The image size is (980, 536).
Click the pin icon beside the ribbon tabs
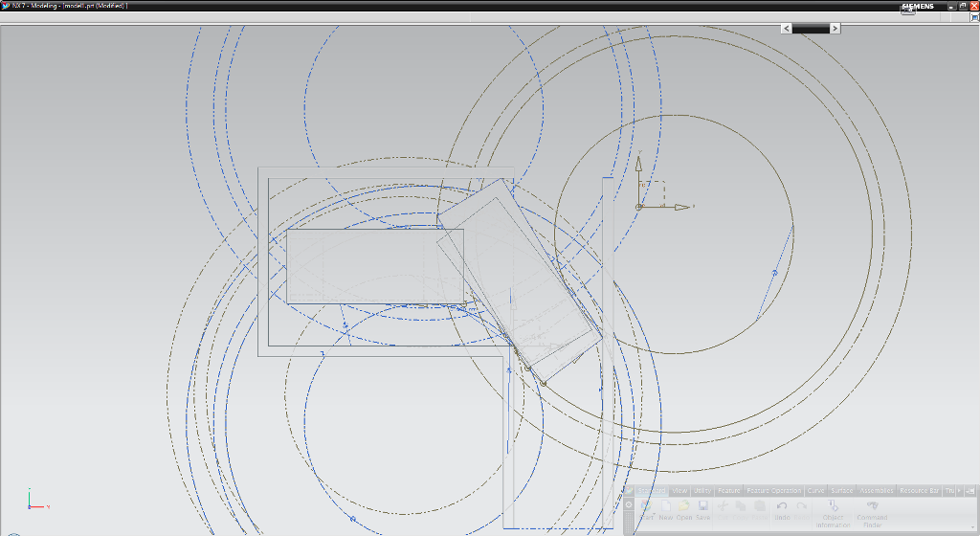point(970,490)
